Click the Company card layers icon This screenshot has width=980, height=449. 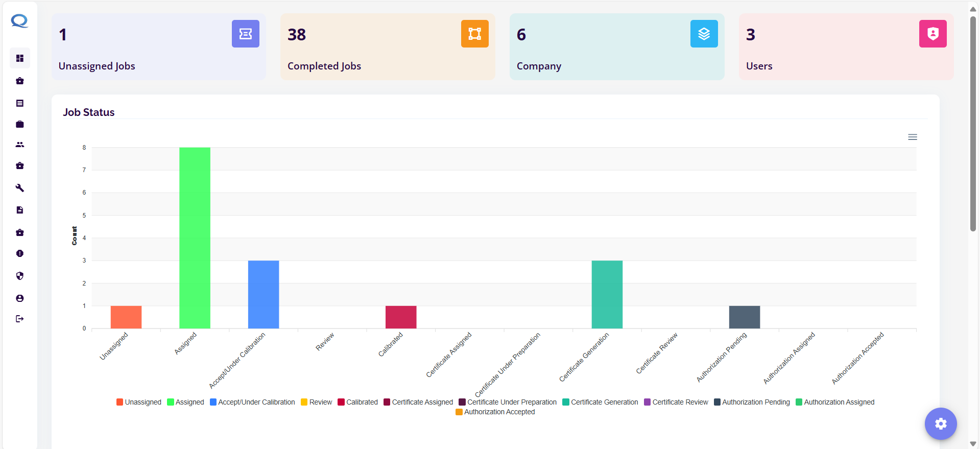704,34
